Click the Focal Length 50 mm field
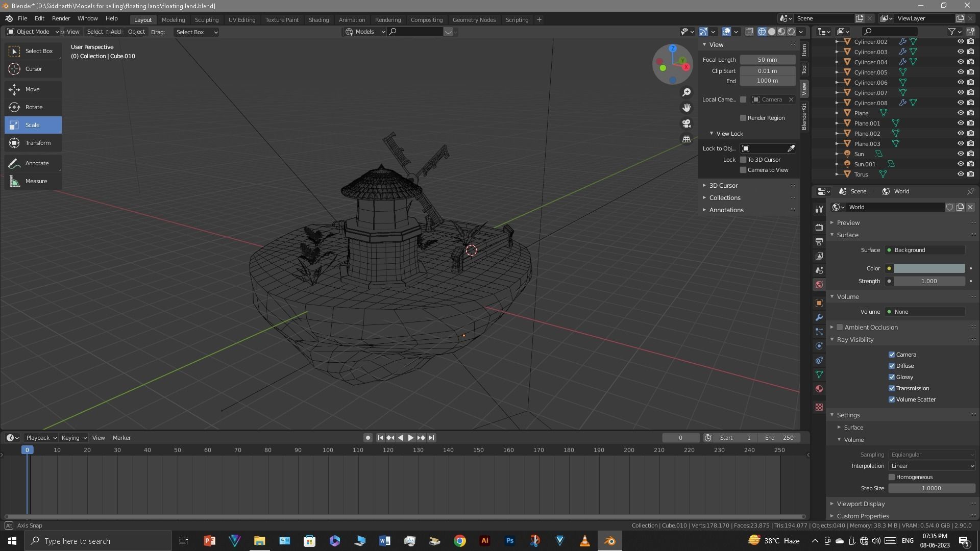This screenshot has height=551, width=980. pos(767,60)
